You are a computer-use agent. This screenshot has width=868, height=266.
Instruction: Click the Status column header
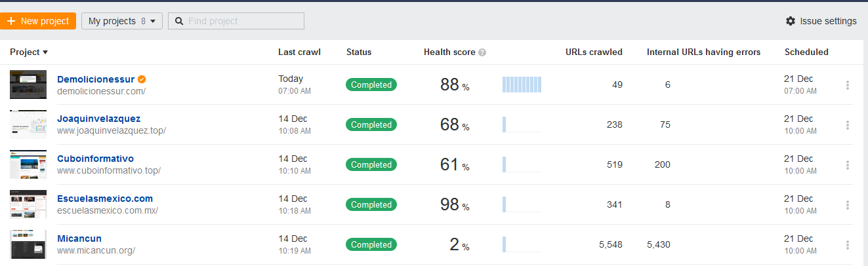coord(359,52)
